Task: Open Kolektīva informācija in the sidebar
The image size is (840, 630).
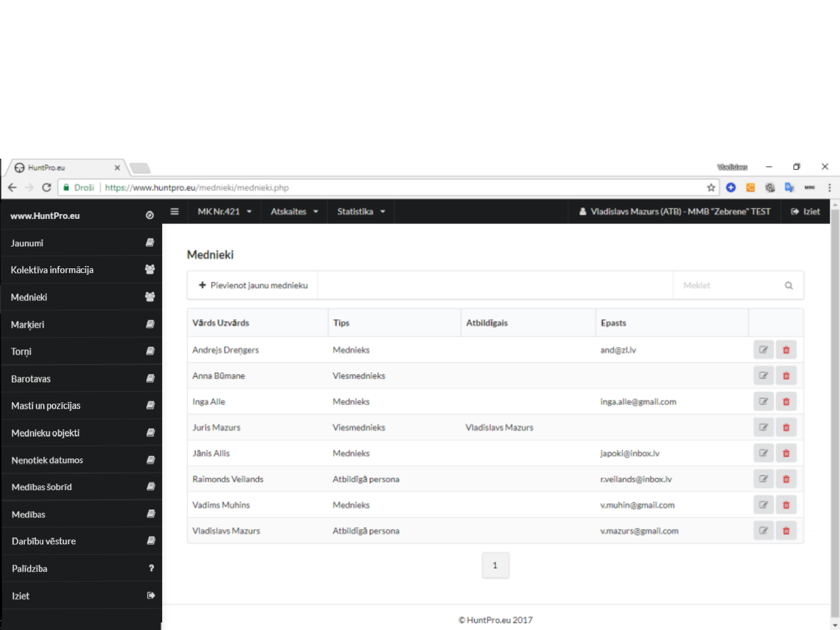Action: click(82, 270)
